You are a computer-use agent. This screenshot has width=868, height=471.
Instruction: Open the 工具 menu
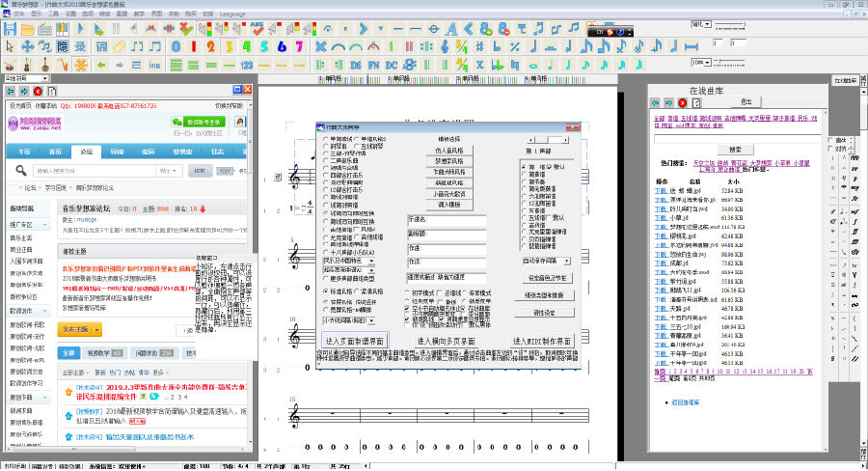click(x=53, y=14)
